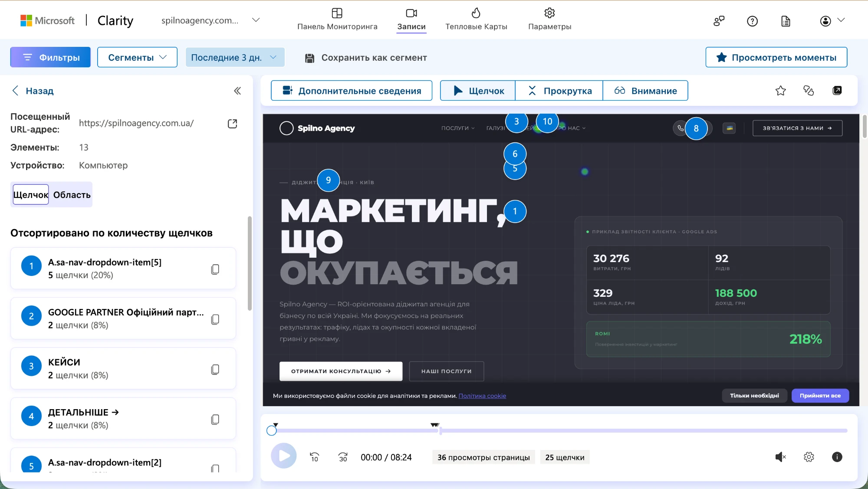Open the Параметры settings tab
This screenshot has height=489, width=868.
(x=549, y=20)
